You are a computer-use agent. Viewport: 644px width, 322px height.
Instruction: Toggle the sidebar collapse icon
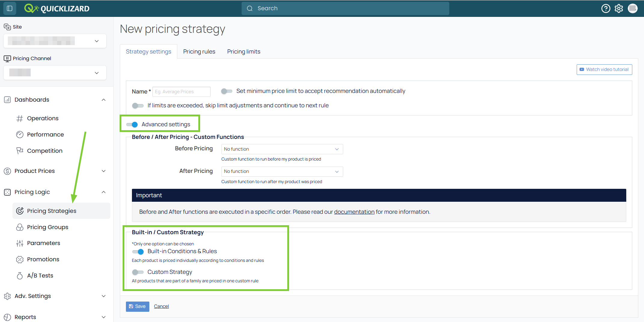10,8
